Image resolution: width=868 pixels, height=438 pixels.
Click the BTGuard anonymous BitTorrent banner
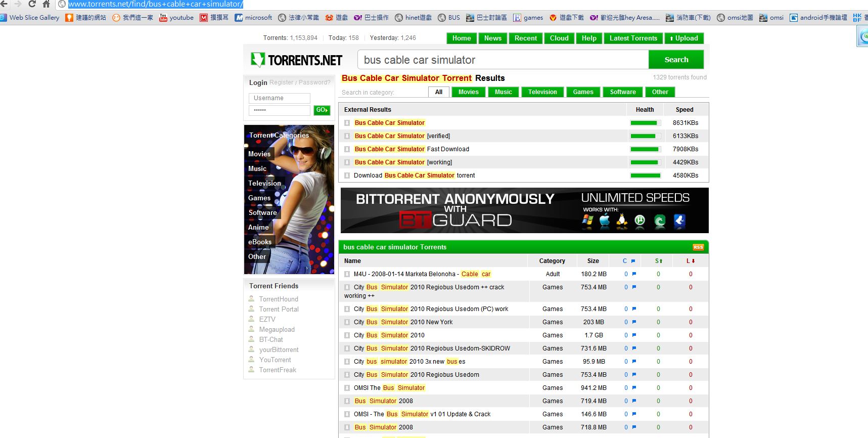524,210
